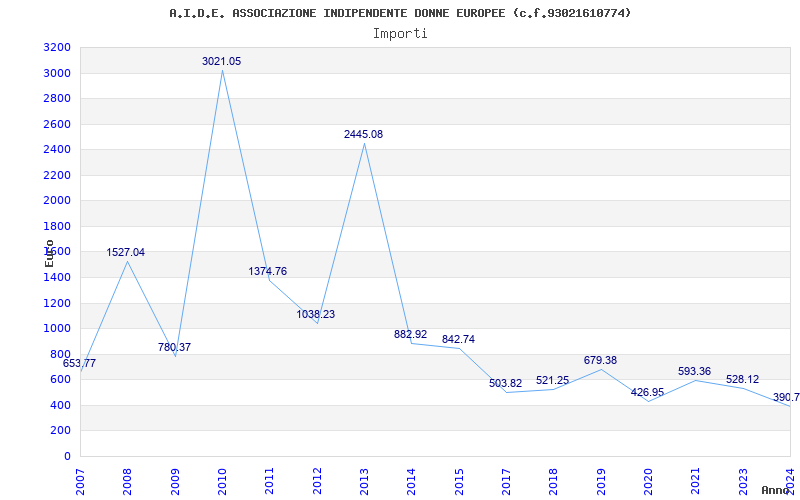800x500 pixels.
Task: Select the 679.38 data label
Action: coord(601,360)
